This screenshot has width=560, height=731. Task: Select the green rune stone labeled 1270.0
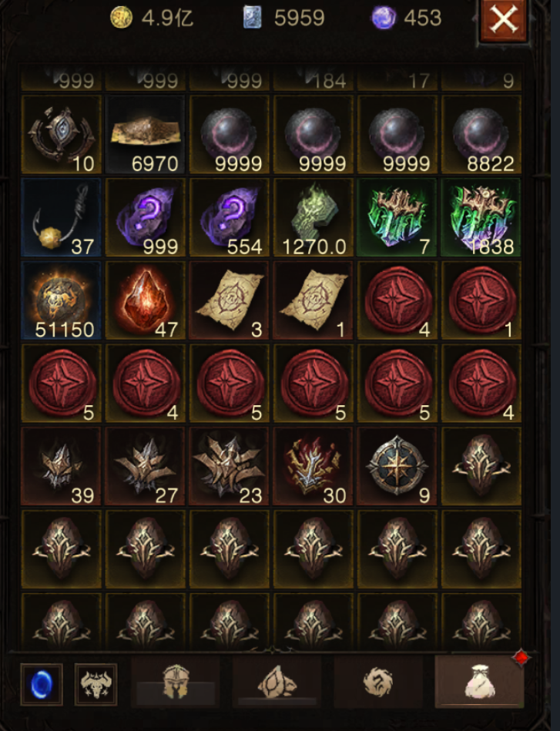tap(314, 217)
